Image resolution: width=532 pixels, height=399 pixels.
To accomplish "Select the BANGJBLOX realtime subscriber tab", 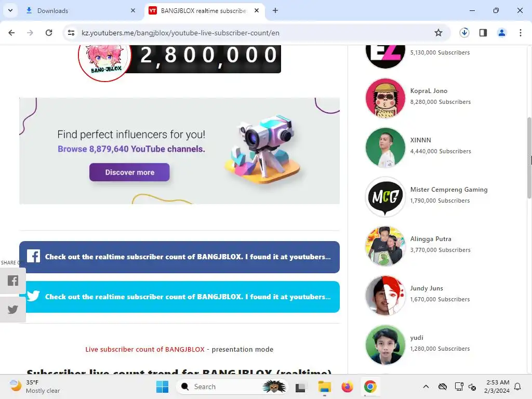I will click(x=205, y=10).
